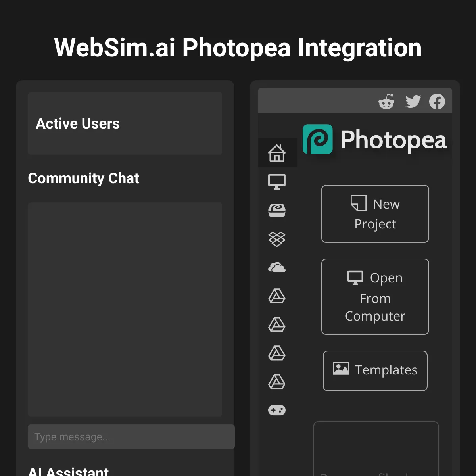Click the monitor icon below Home in the sidebar
Image resolution: width=476 pixels, height=476 pixels.
(278, 181)
